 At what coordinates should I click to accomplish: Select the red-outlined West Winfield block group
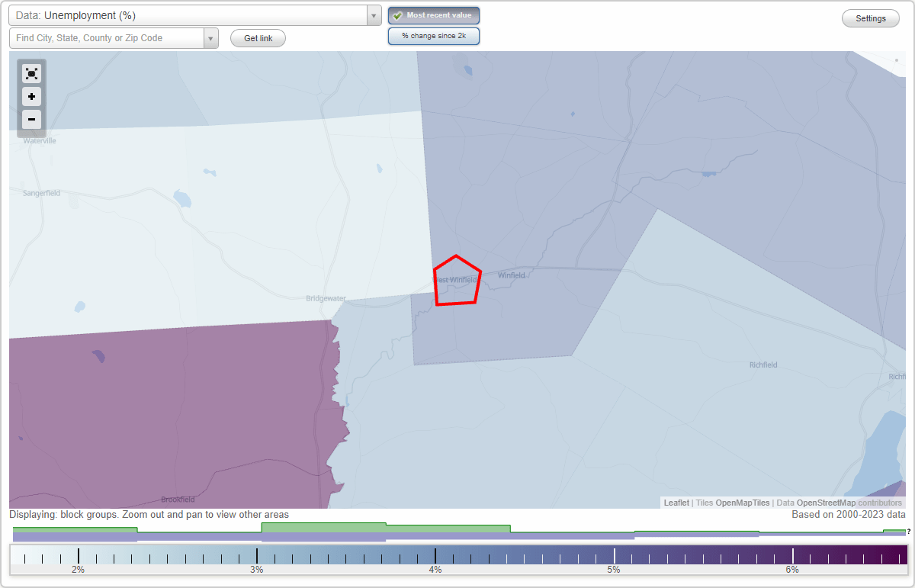tap(456, 282)
